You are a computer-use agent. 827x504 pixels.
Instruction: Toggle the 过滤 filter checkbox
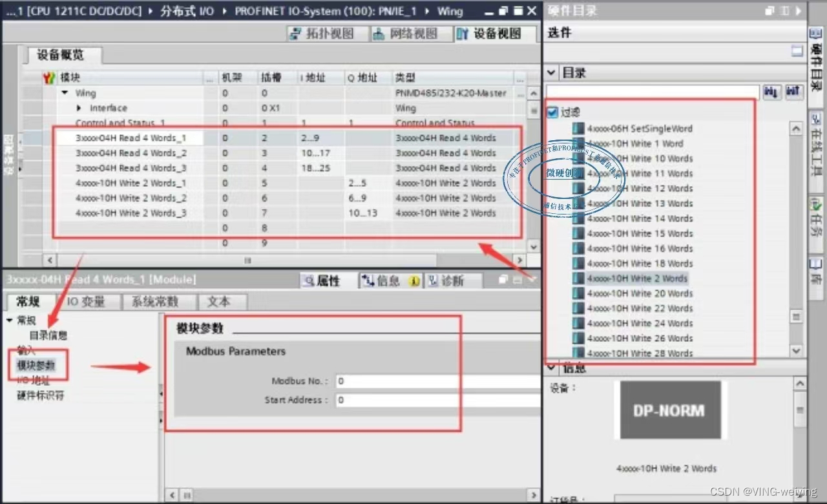coord(552,112)
